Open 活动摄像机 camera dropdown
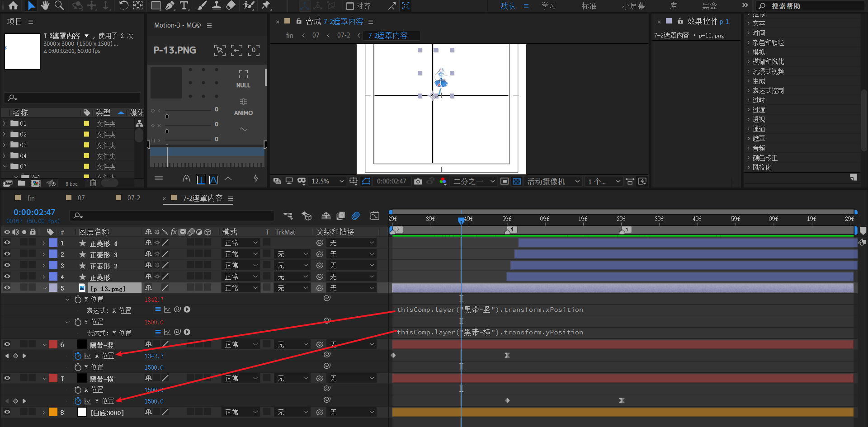This screenshot has width=868, height=427. [x=553, y=181]
